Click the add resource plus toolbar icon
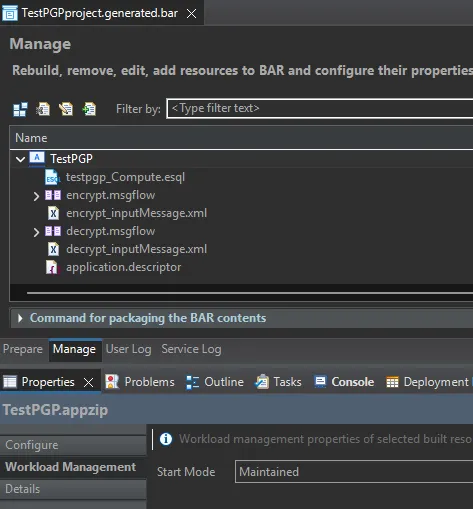This screenshot has width=473, height=509. 89,109
